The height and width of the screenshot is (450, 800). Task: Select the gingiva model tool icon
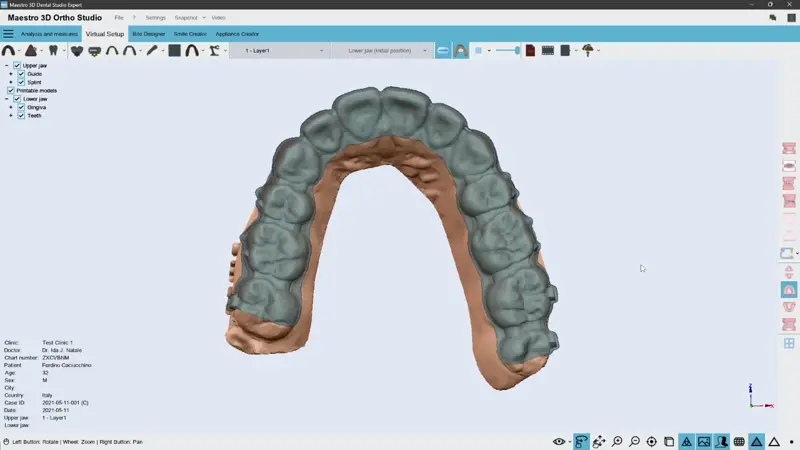[x=31, y=51]
